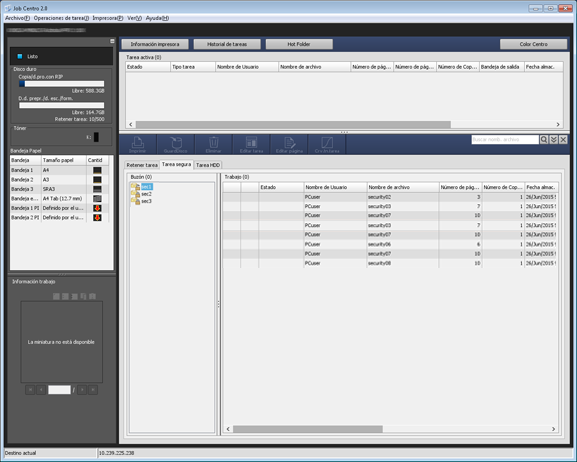
Task: Sort Trabajo list by Nombre de Usuario
Action: pyautogui.click(x=335, y=187)
